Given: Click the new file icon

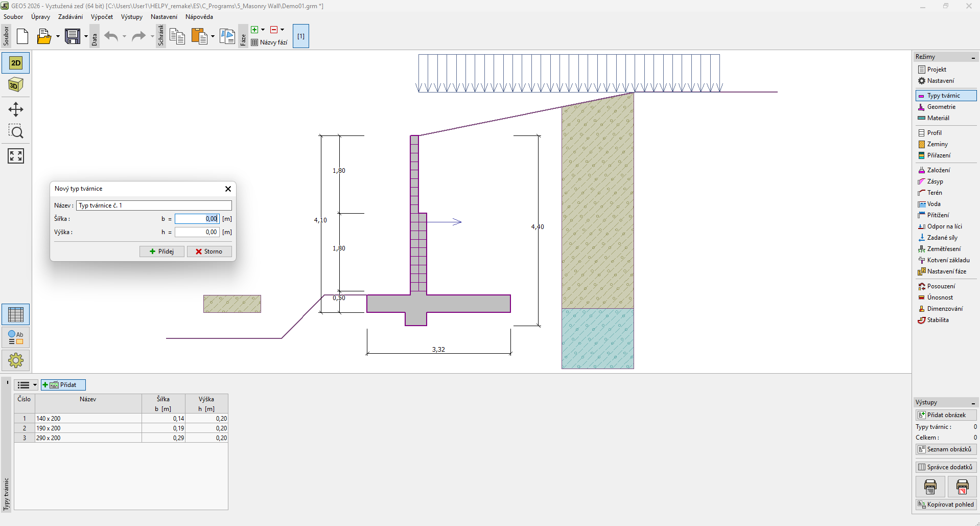Looking at the screenshot, I should 22,36.
